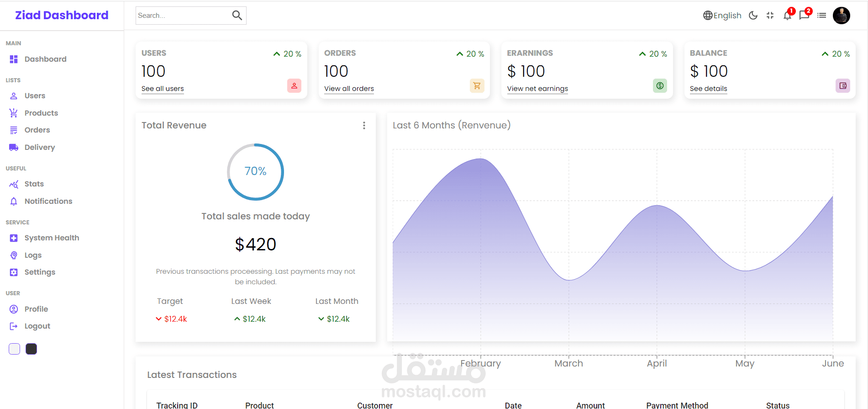Open the Products menu item
Viewport: 868px width, 409px height.
41,113
